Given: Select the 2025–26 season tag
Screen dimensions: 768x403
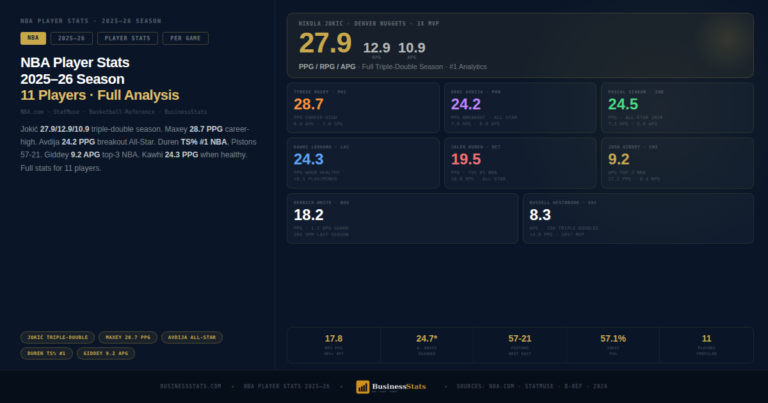Looking at the screenshot, I should pos(72,38).
